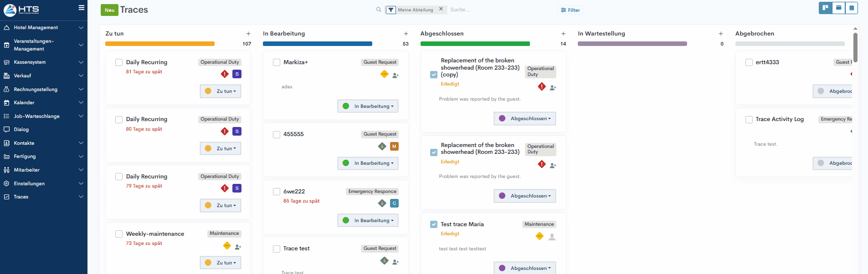
Task: Click the hamburger menu icon in sidebar
Action: 82,8
